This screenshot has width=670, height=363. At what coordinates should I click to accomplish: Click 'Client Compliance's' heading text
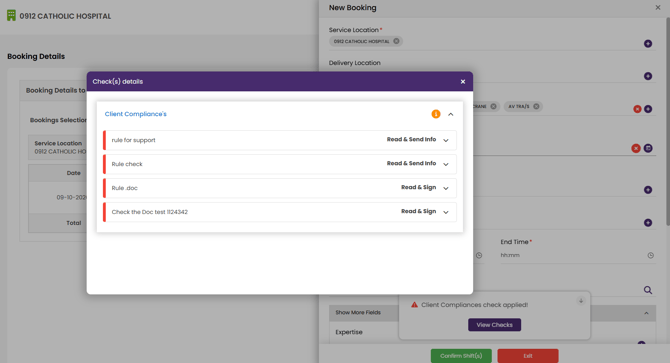(x=135, y=114)
